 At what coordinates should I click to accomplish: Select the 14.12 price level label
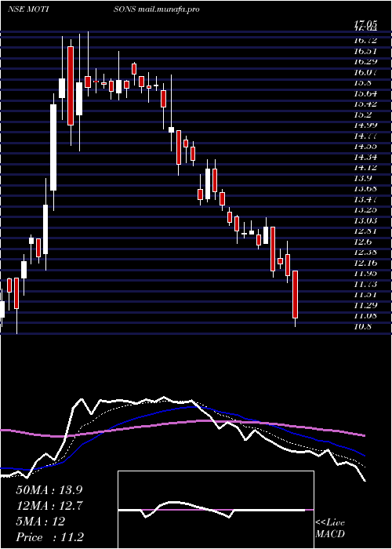point(365,168)
